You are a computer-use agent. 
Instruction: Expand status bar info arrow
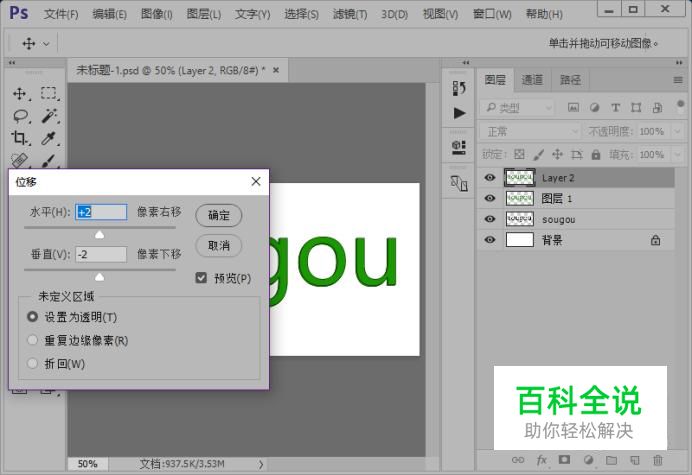pyautogui.click(x=261, y=464)
